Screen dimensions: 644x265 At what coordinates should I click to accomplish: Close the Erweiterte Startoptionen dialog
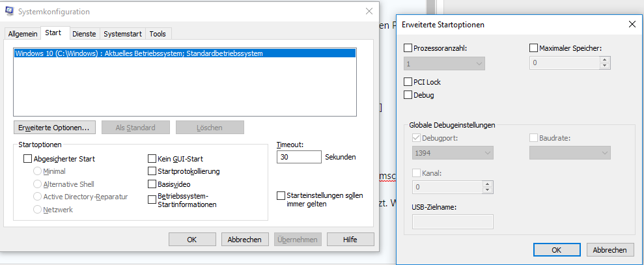click(x=632, y=25)
